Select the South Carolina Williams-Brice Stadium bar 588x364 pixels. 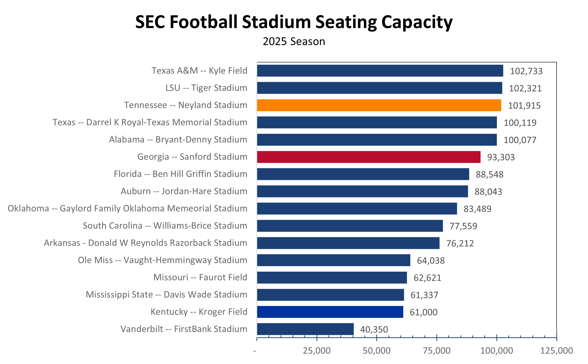point(350,226)
